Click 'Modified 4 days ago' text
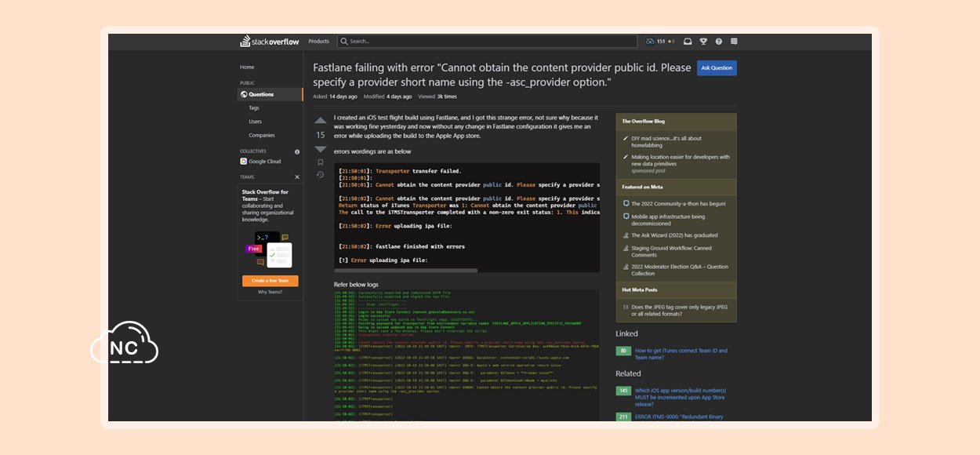 (x=387, y=96)
